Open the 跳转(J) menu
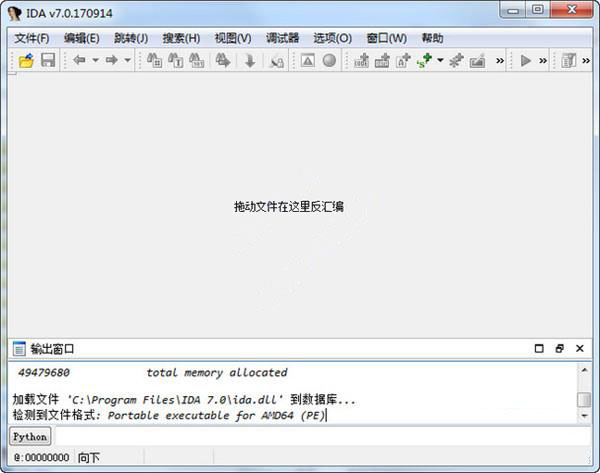The image size is (600, 473). 131,38
